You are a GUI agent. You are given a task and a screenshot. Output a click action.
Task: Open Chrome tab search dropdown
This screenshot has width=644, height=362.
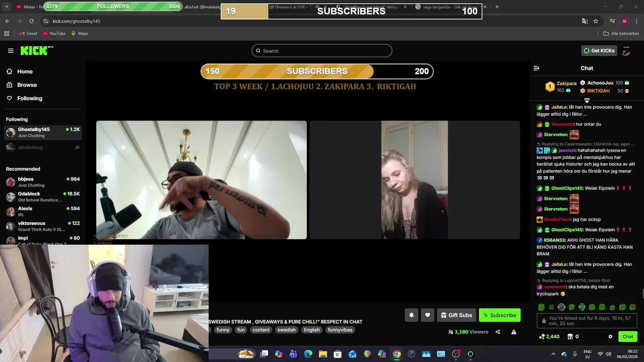[7, 7]
